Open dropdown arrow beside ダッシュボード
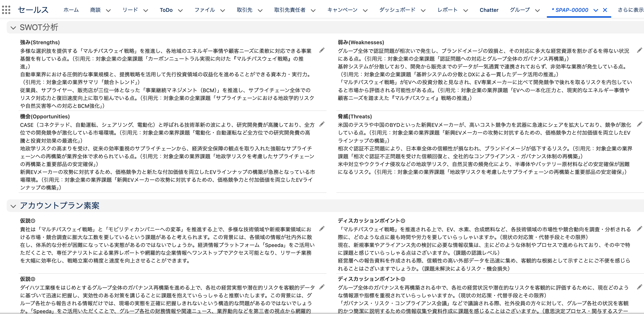The width and height of the screenshot is (644, 314). [423, 10]
